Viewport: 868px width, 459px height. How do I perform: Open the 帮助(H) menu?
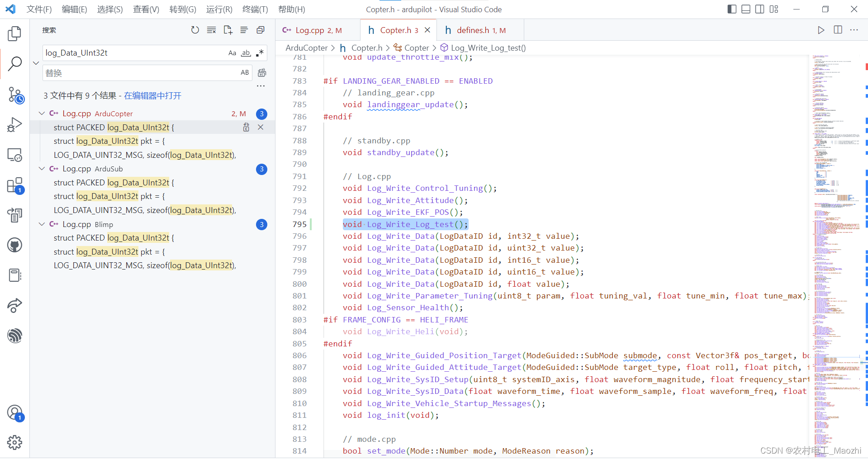(291, 9)
